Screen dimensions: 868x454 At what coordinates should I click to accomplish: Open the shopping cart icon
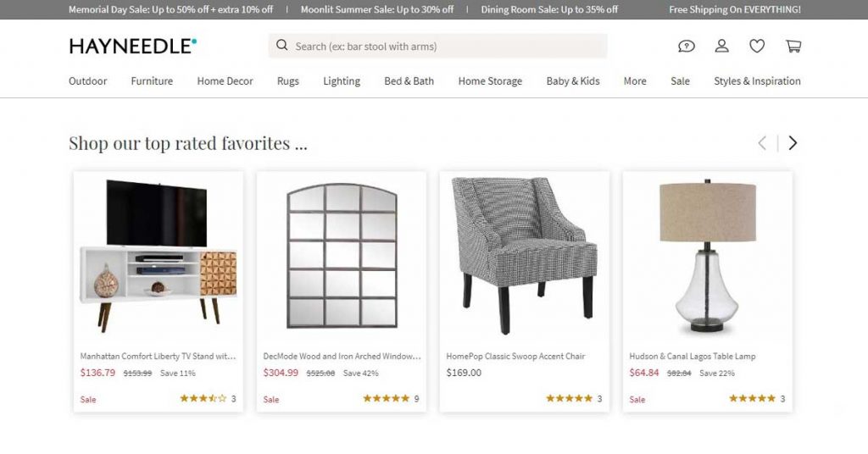[x=793, y=46]
